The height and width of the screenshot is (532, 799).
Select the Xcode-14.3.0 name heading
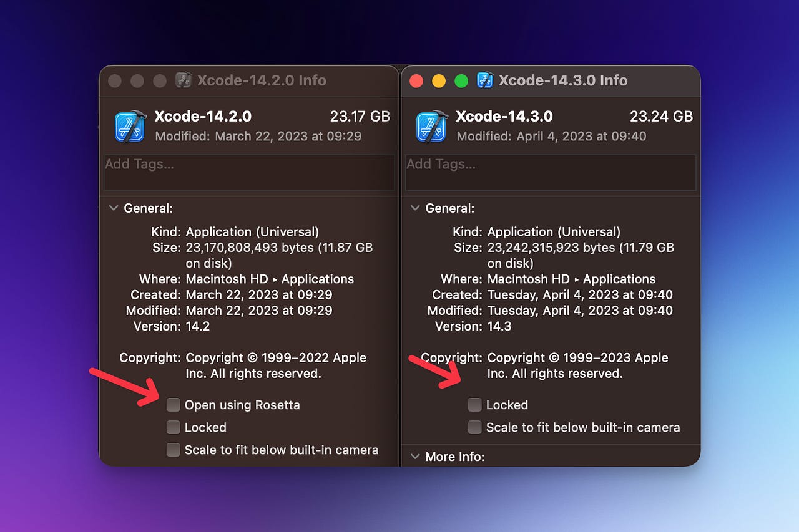pos(504,117)
